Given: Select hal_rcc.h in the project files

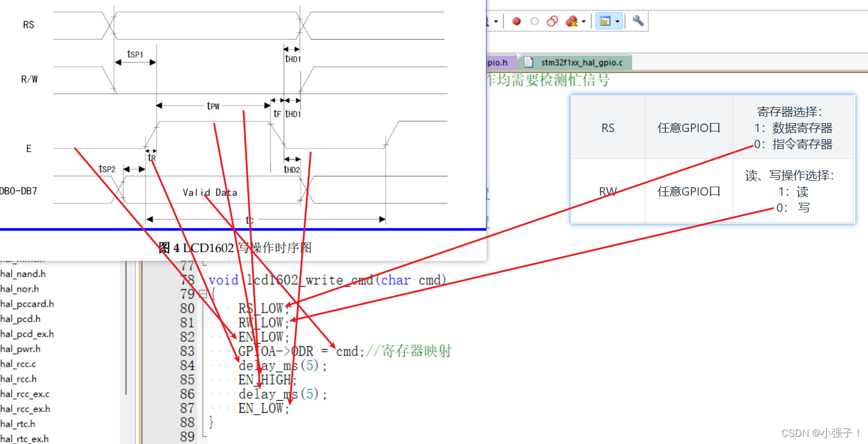Looking at the screenshot, I should point(19,379).
